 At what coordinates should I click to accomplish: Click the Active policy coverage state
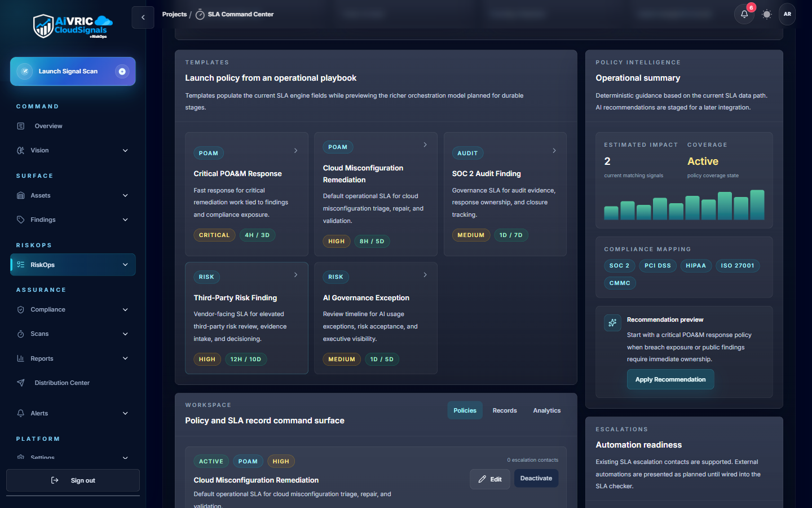703,161
